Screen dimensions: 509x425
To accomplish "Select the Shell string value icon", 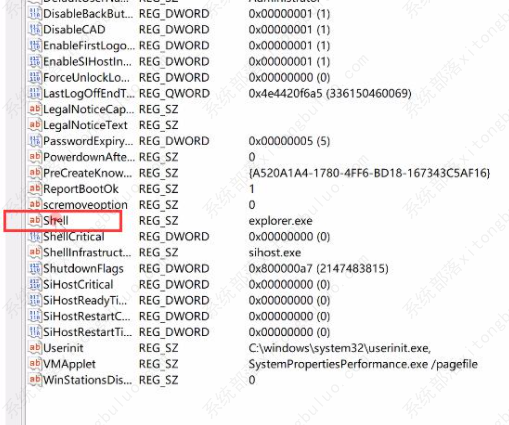I will click(35, 220).
